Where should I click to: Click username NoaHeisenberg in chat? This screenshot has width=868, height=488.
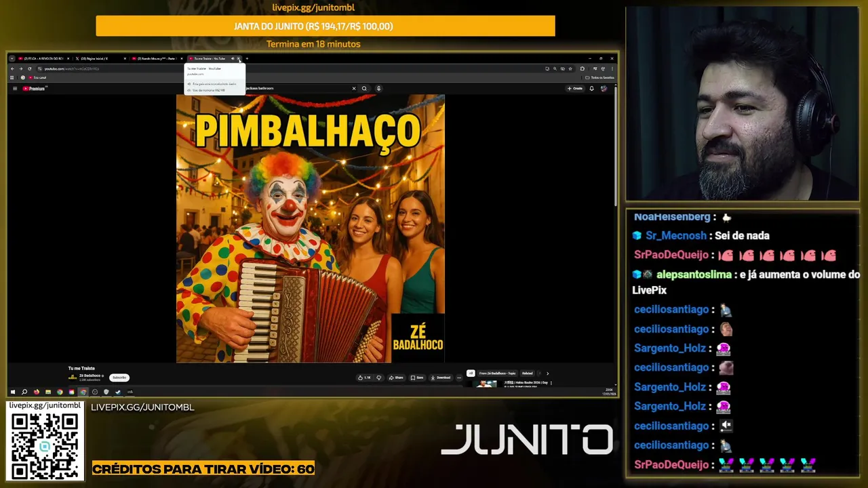click(672, 217)
